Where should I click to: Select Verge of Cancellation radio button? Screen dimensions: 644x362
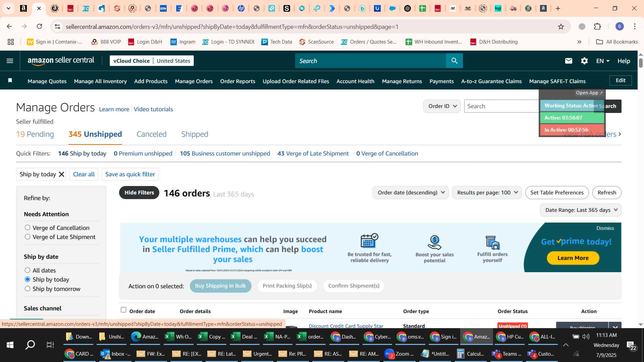(28, 228)
